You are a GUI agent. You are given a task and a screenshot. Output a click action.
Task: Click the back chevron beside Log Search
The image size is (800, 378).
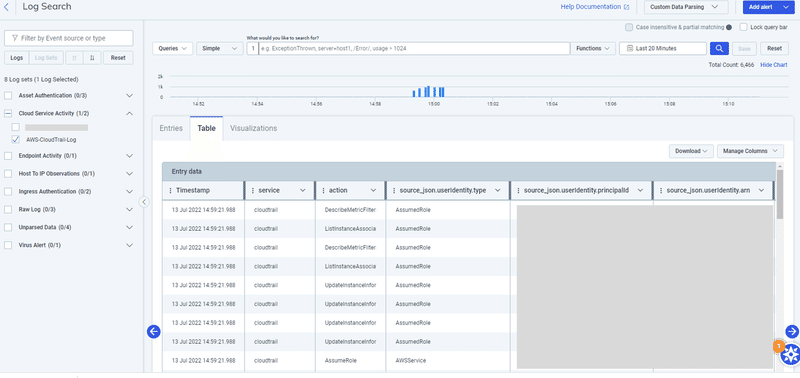pos(6,7)
